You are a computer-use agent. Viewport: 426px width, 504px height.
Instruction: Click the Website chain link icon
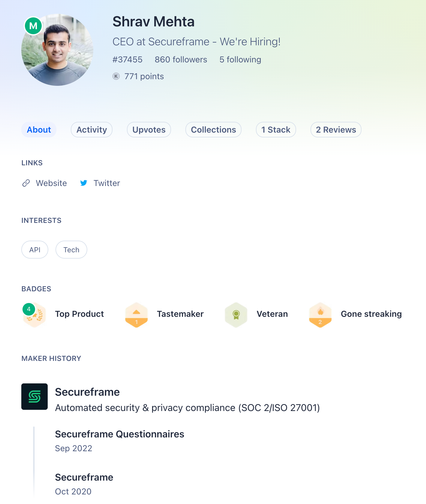click(26, 183)
